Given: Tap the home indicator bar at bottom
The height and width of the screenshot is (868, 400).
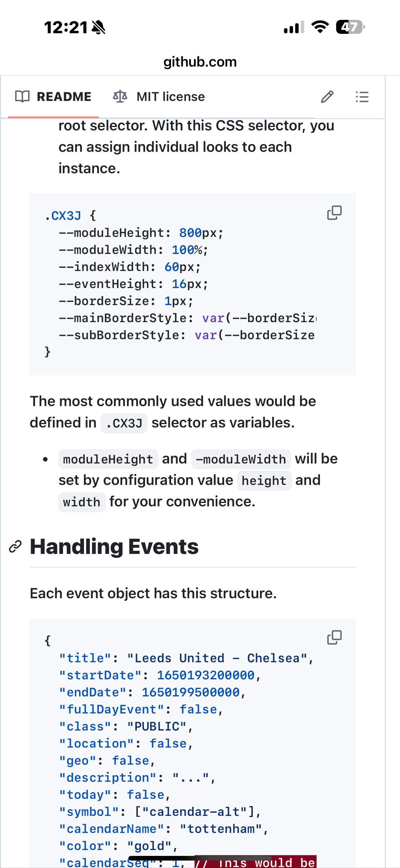Looking at the screenshot, I should [200, 858].
